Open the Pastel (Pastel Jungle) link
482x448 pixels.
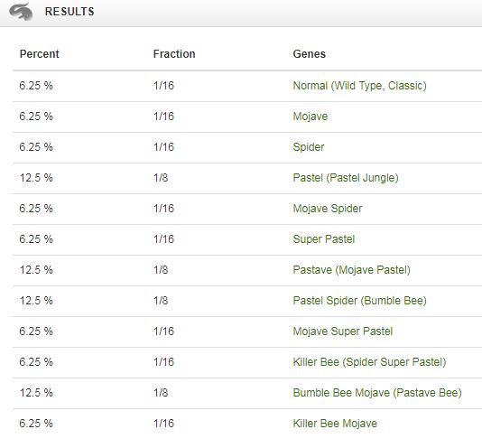pyautogui.click(x=346, y=178)
